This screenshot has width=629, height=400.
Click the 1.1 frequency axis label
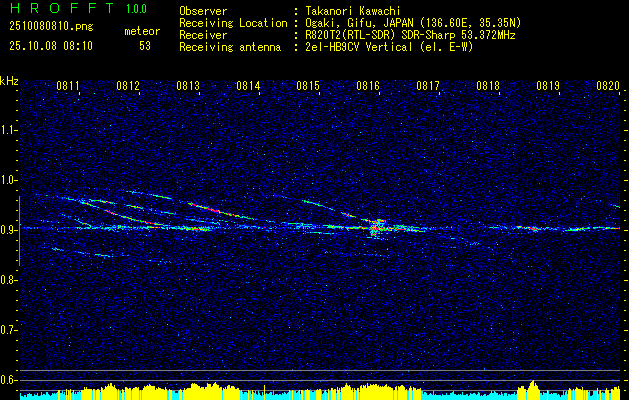(x=8, y=130)
